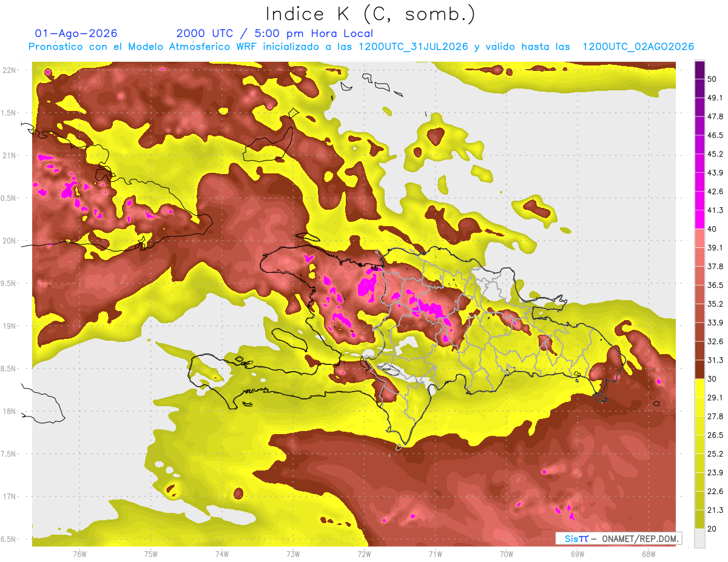Click the '29.1' color scale value
This screenshot has width=728, height=562.
tap(715, 398)
